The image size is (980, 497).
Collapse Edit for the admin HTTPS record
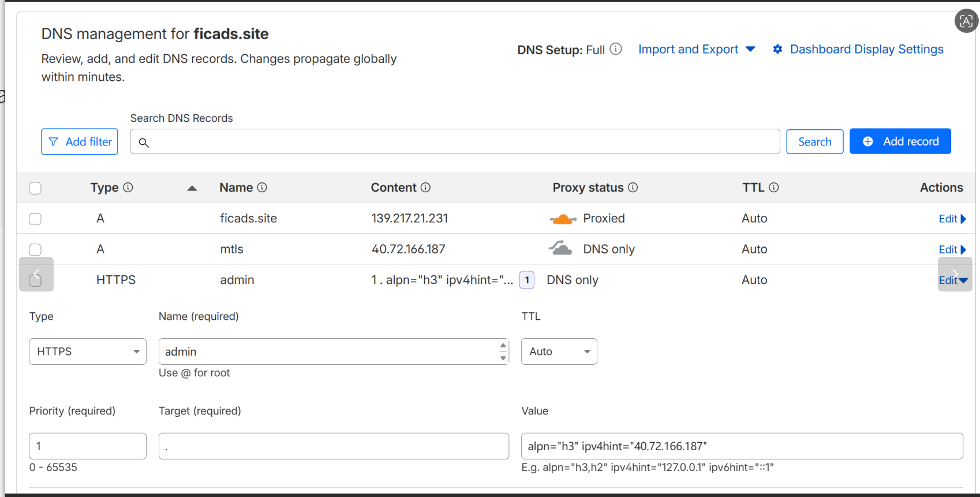pyautogui.click(x=953, y=280)
